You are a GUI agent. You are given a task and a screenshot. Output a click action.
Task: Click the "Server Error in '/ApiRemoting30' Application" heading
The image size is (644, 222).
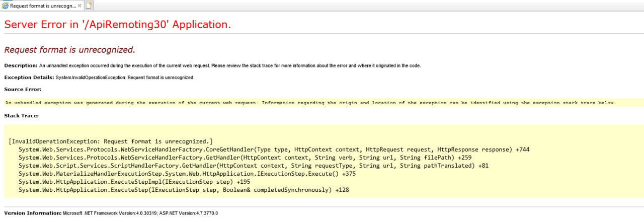(117, 25)
